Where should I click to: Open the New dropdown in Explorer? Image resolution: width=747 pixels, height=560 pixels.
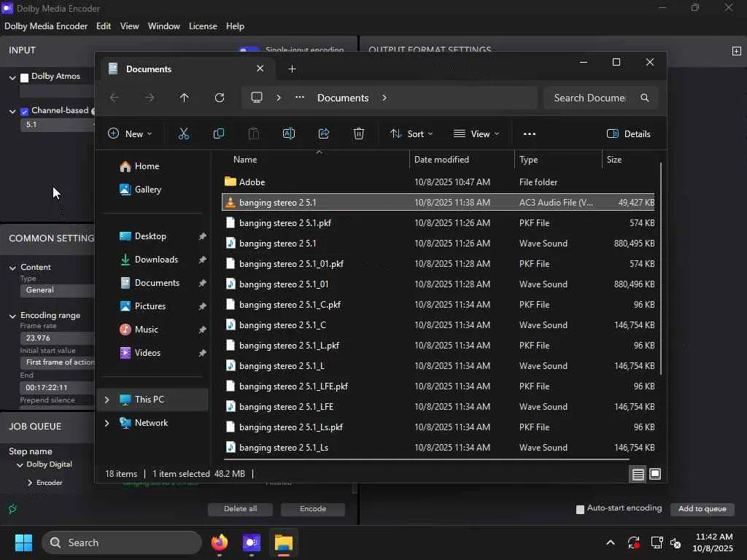coord(130,134)
